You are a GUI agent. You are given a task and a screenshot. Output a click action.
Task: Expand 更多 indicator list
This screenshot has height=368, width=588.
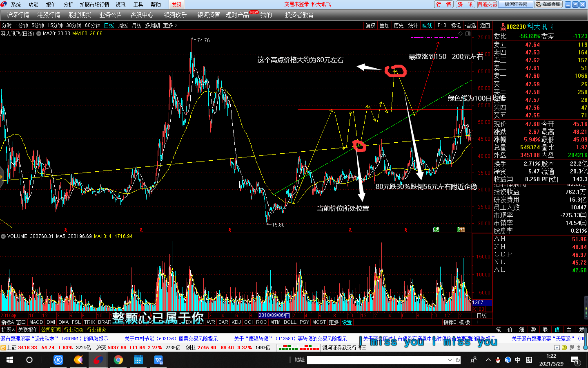pos(334,322)
